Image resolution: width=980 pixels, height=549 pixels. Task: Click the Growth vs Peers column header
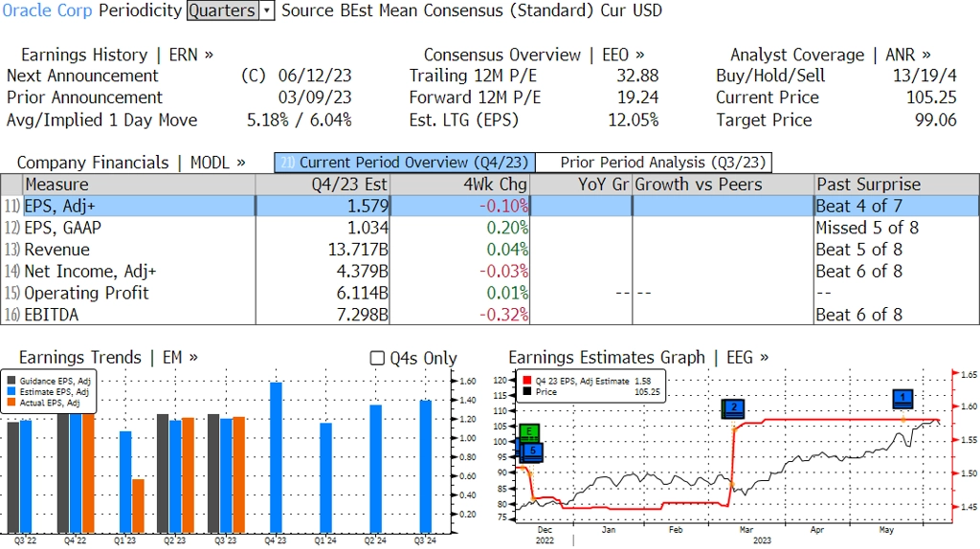click(x=724, y=185)
